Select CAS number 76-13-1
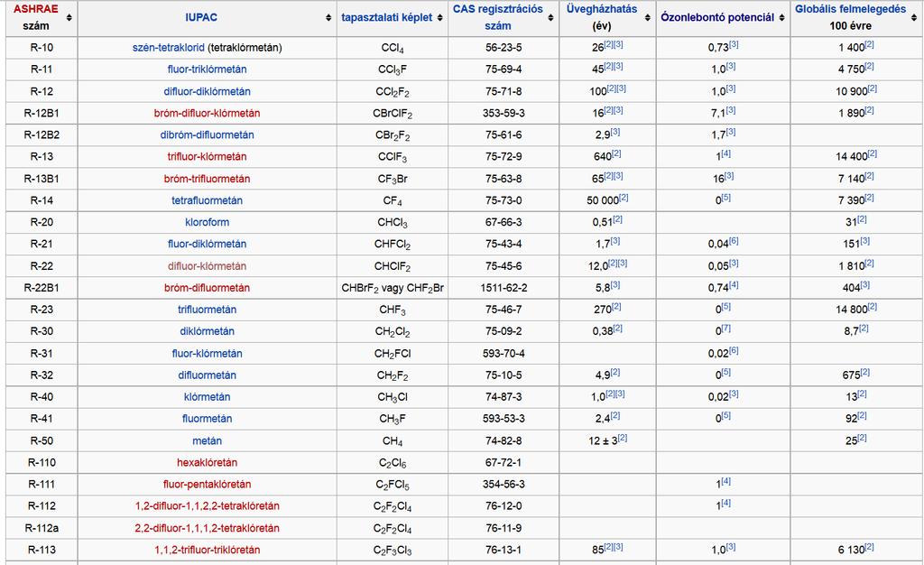 coord(504,550)
